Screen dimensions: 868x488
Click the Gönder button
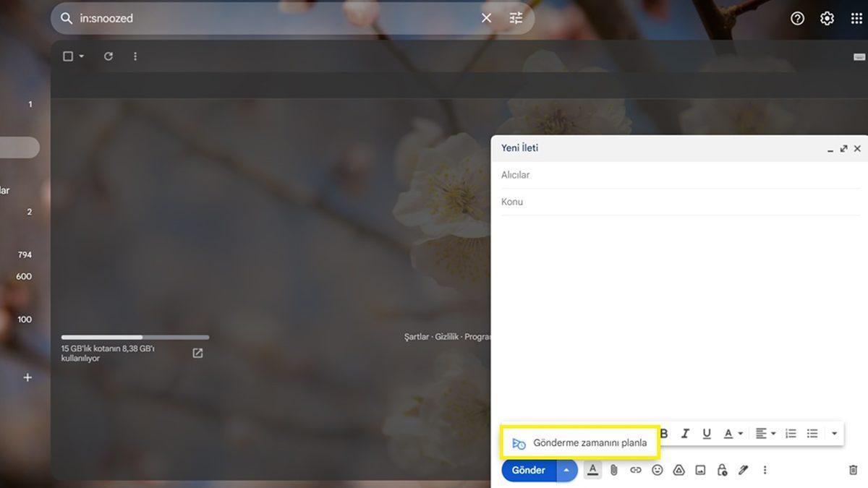(x=527, y=470)
